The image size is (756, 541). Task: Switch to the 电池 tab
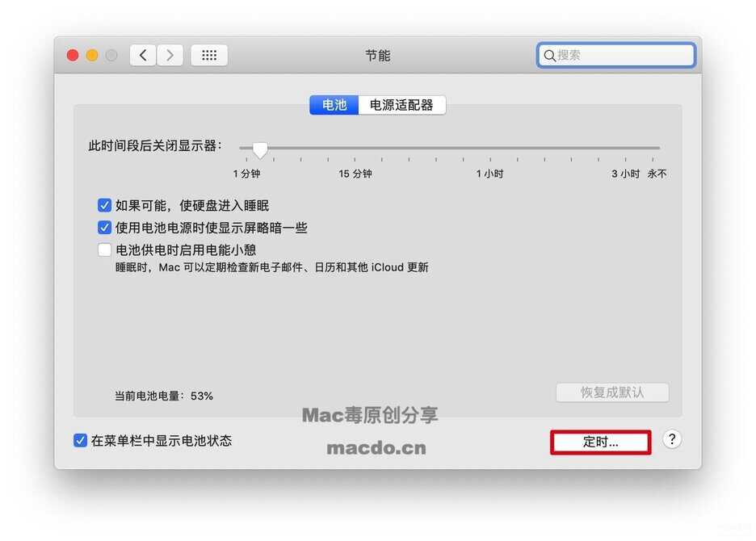coord(334,105)
